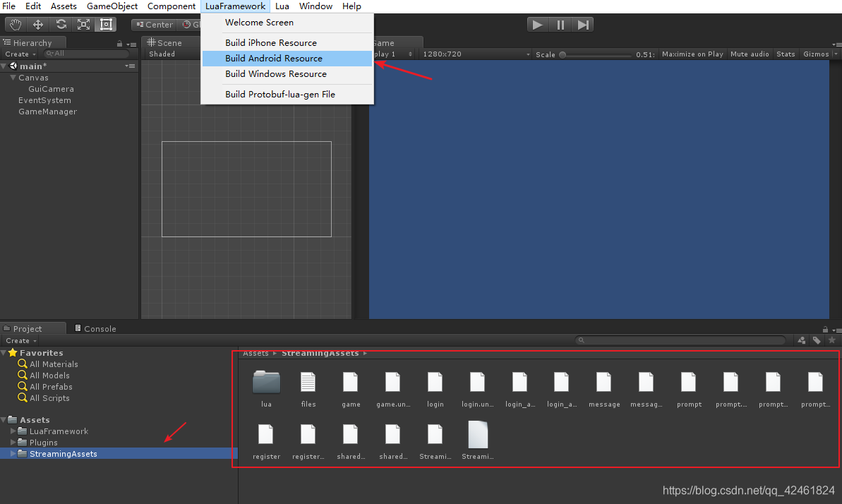Open the GameObject menu
Image resolution: width=842 pixels, height=504 pixels.
point(112,6)
